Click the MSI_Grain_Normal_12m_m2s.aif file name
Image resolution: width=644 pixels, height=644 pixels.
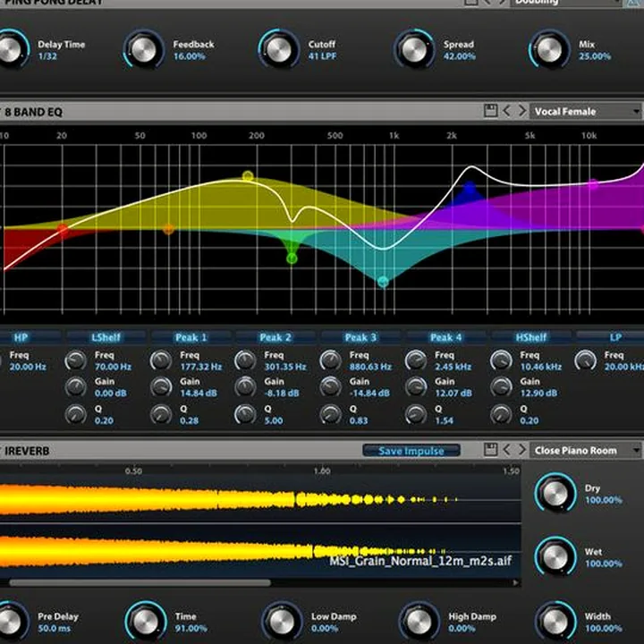click(x=420, y=561)
